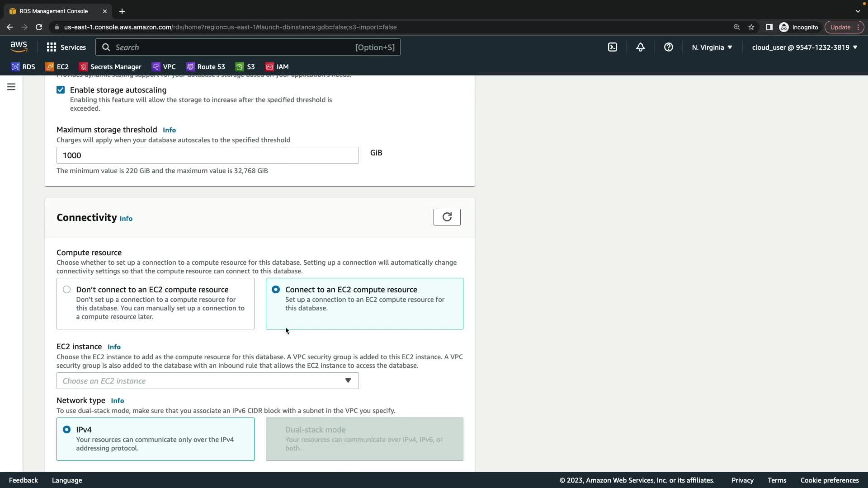The height and width of the screenshot is (488, 868).
Task: Open the cloud_user account menu
Action: [804, 47]
